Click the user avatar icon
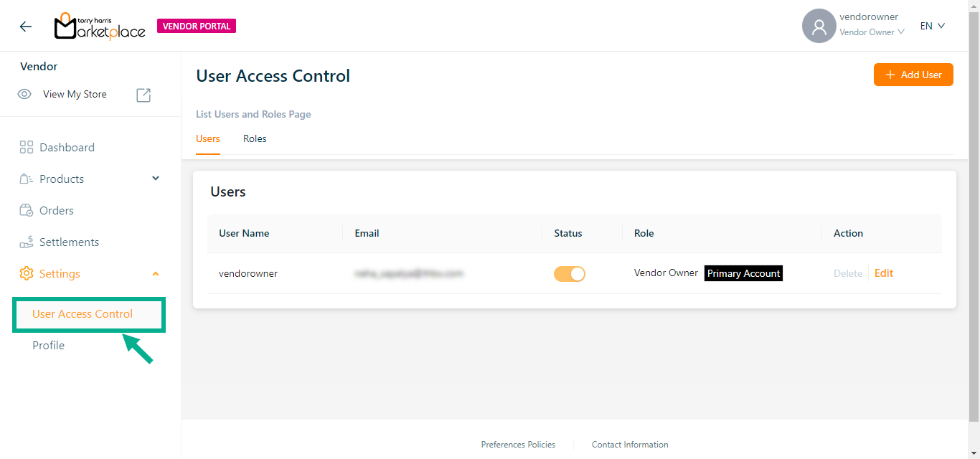This screenshot has height=459, width=980. click(819, 27)
